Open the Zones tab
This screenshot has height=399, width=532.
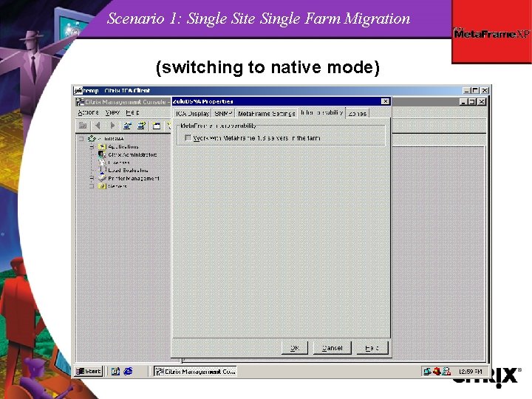tap(358, 114)
